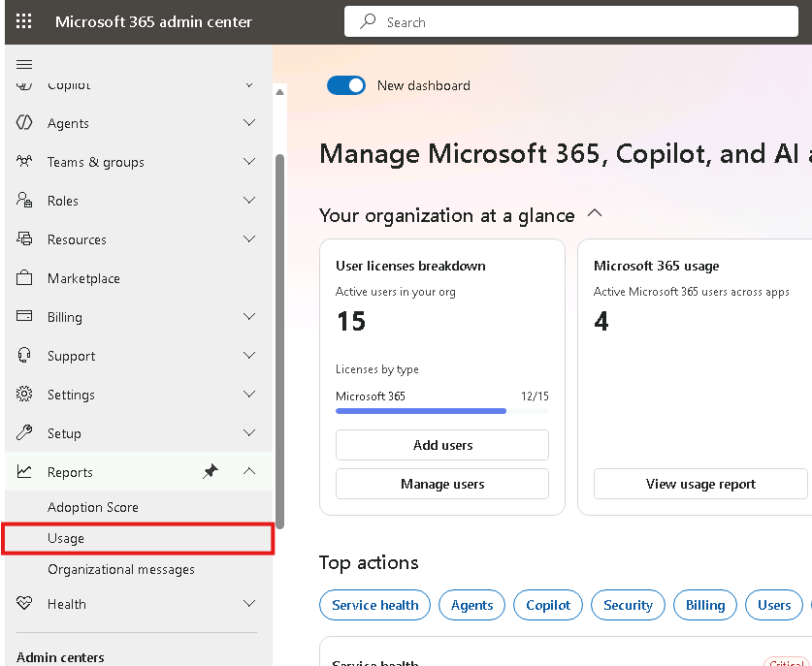
Task: Click the Manage users button
Action: [x=442, y=484]
